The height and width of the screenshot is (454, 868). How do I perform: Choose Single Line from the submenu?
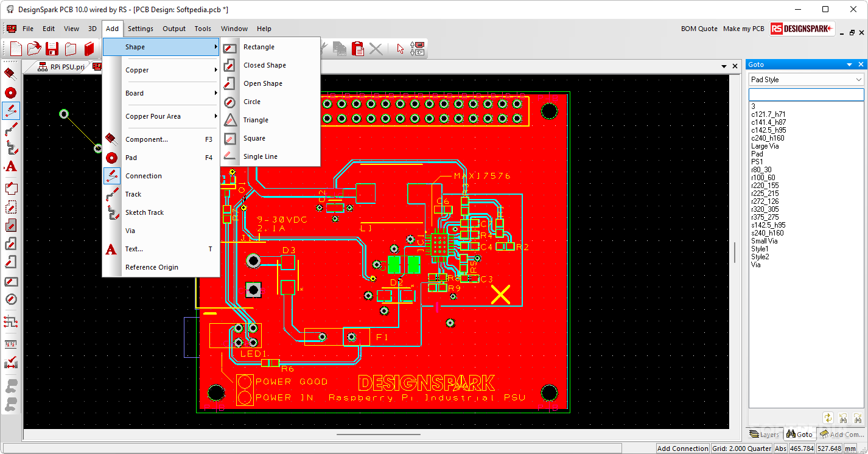pos(270,156)
